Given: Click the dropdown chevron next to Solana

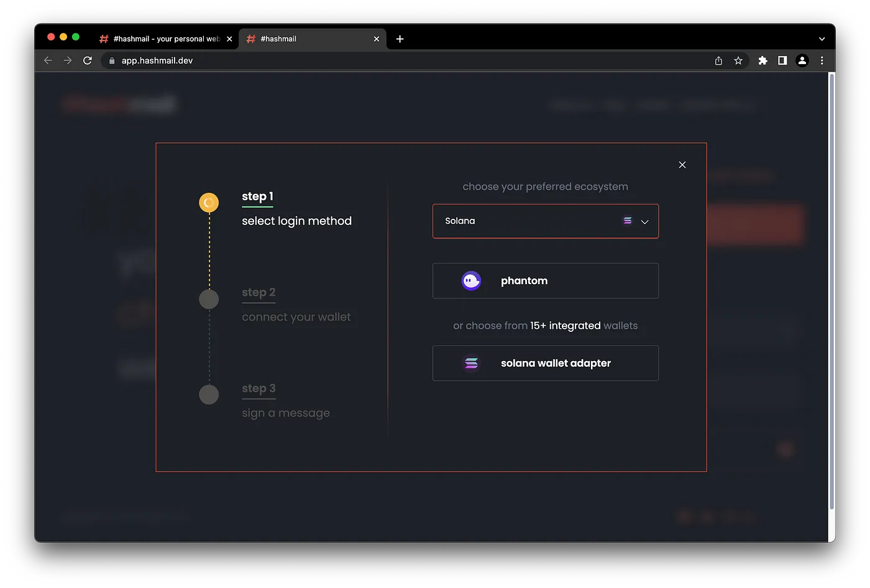Looking at the screenshot, I should pyautogui.click(x=644, y=222).
